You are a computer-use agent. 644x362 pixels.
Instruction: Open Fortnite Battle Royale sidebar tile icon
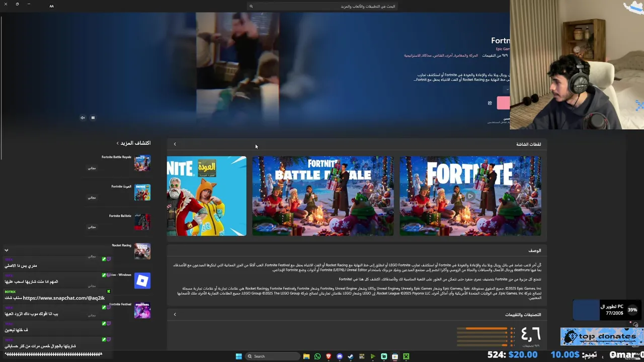pos(142,163)
